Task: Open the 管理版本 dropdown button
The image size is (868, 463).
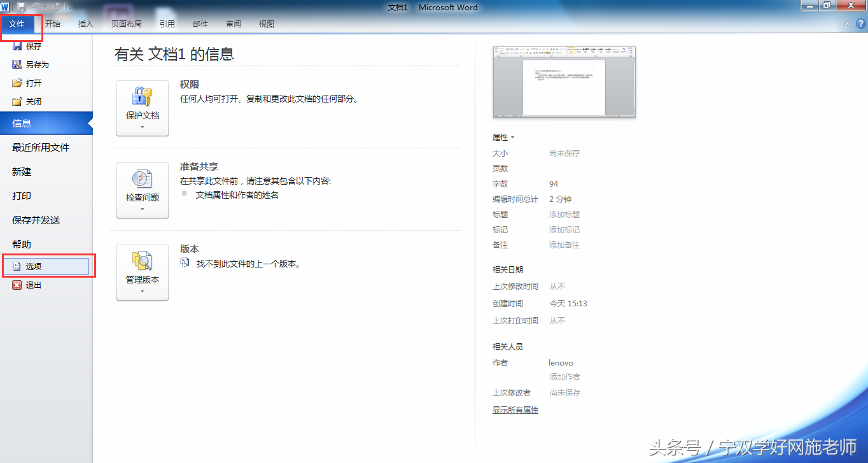Action: click(x=143, y=273)
